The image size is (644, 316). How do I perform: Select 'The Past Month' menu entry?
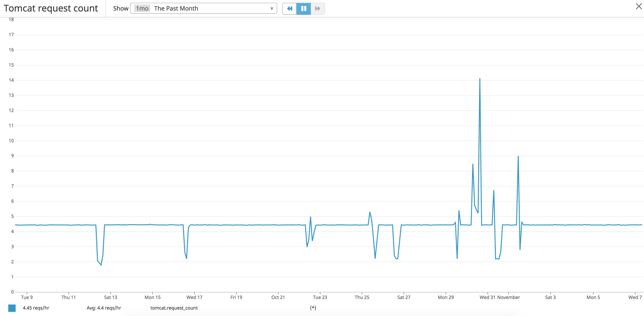(x=176, y=8)
